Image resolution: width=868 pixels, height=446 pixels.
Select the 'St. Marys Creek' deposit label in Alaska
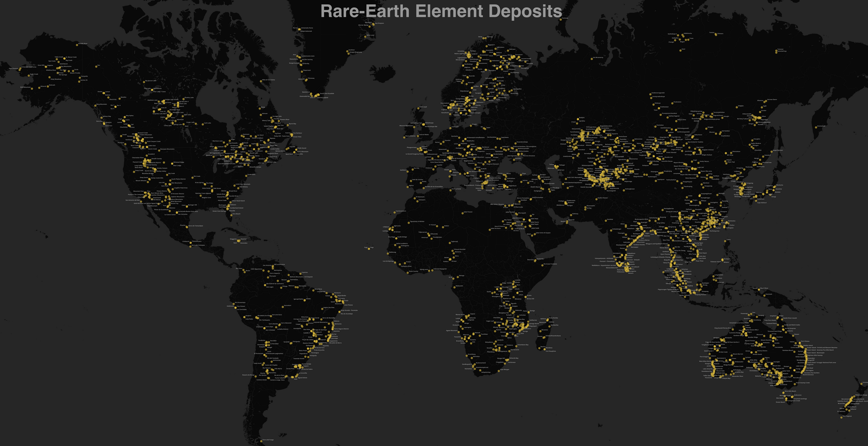72,57
